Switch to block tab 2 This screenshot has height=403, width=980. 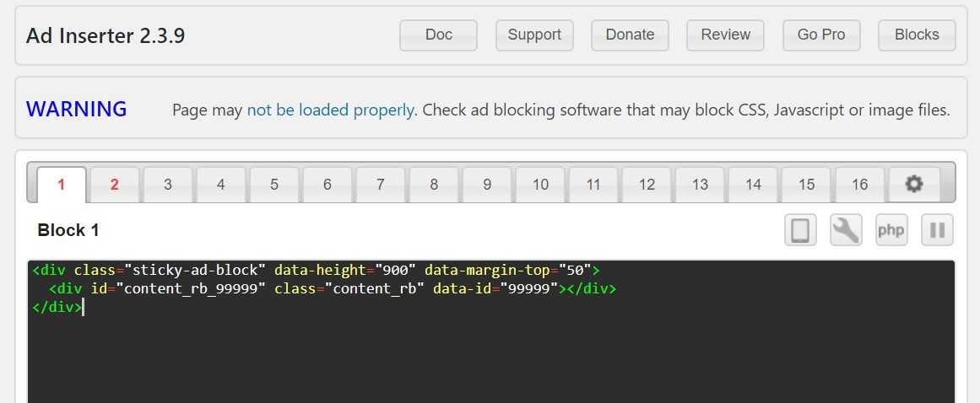[x=115, y=185]
